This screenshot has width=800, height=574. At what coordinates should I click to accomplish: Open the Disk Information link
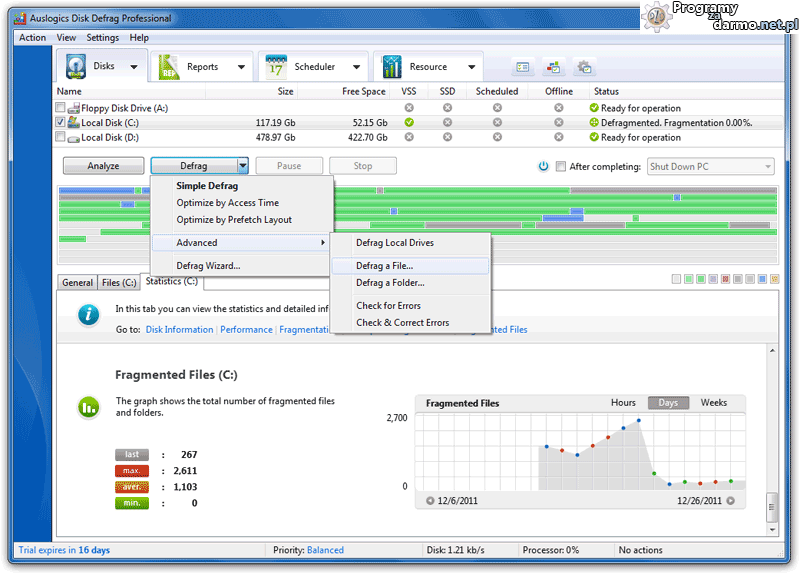click(x=179, y=329)
